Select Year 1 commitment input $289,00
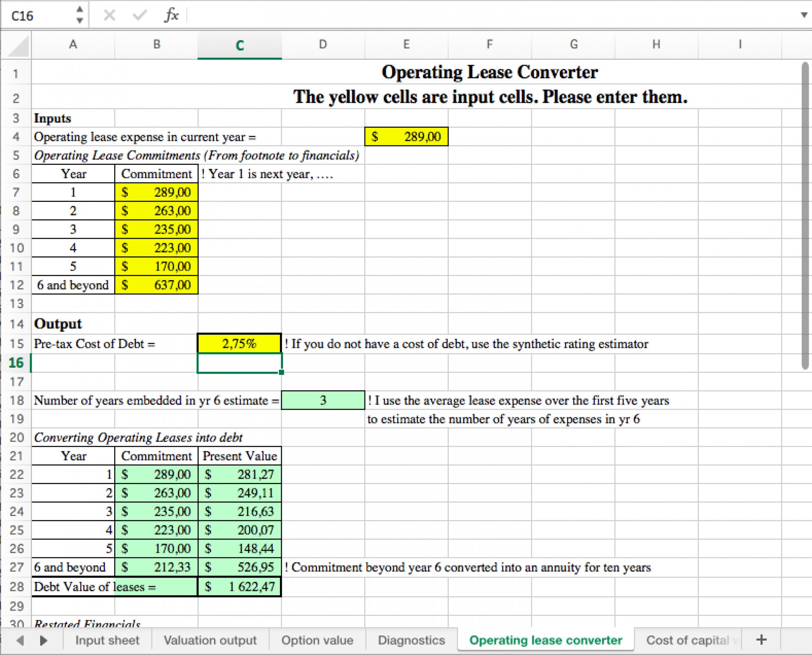The image size is (812, 655). 156,192
